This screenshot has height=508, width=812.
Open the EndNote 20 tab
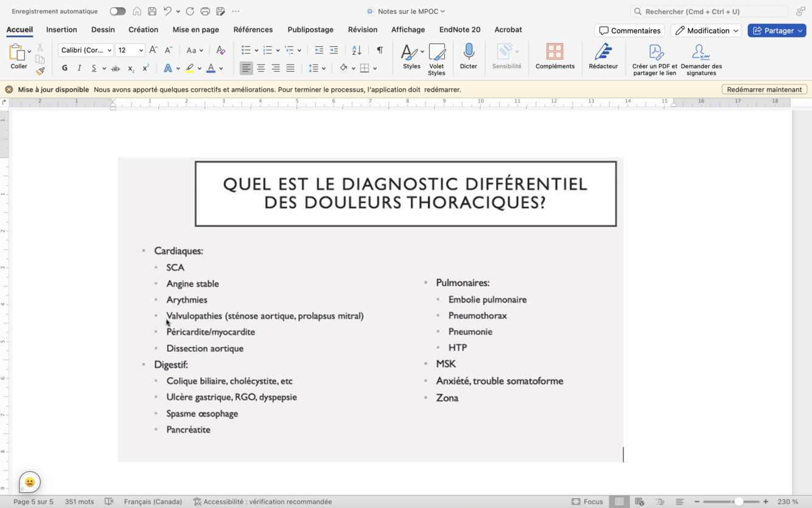tap(460, 29)
